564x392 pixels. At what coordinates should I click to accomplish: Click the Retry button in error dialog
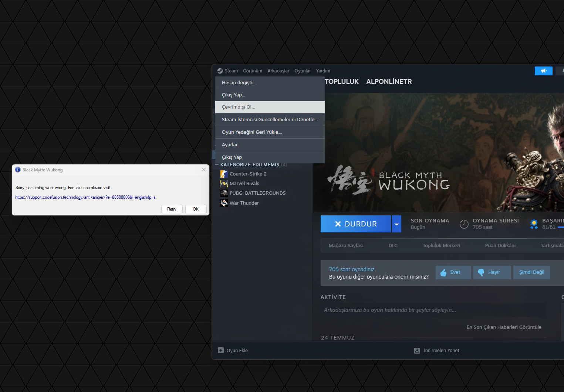(x=172, y=209)
